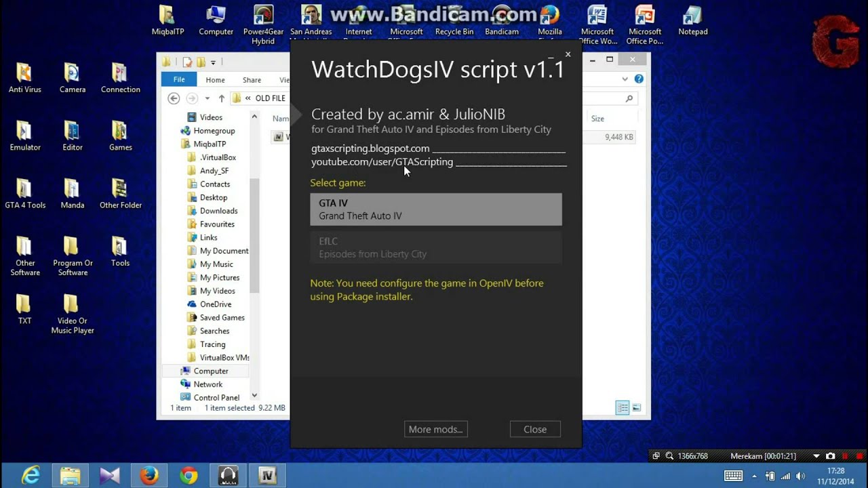Open volume control in system tray
The image size is (868, 488).
click(x=801, y=476)
